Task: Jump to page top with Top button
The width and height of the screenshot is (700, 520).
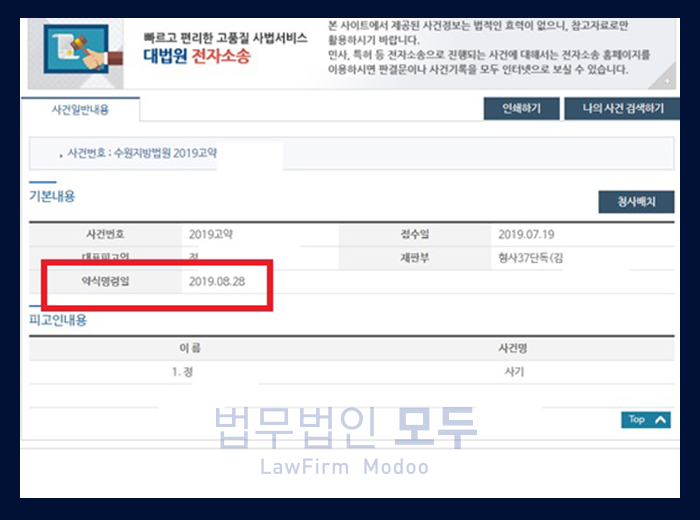Action: (x=645, y=420)
